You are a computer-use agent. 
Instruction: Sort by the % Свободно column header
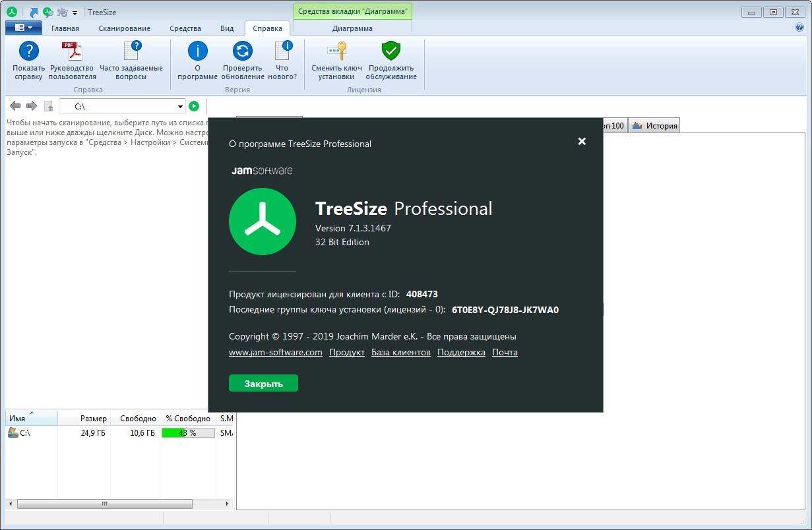(189, 419)
